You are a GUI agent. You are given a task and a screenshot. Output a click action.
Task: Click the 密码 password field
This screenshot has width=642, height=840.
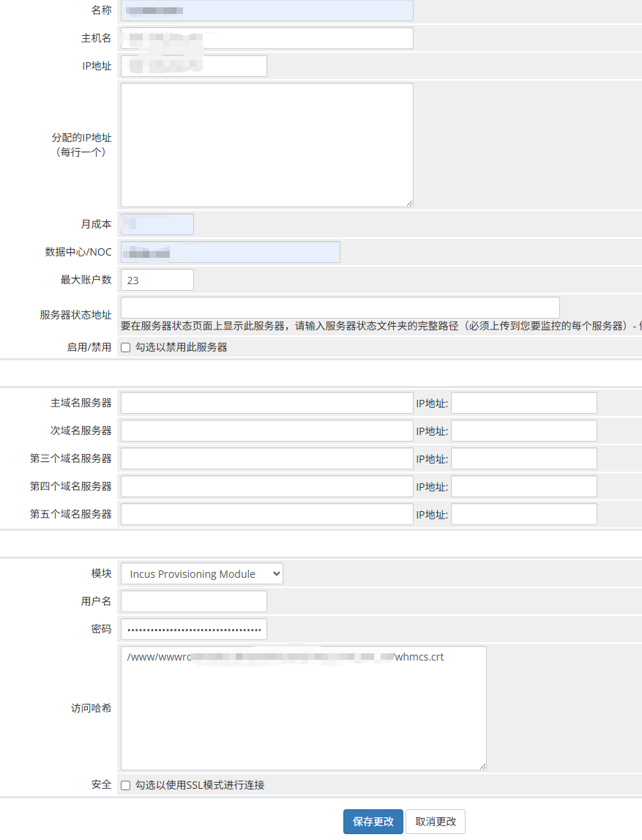(x=194, y=629)
